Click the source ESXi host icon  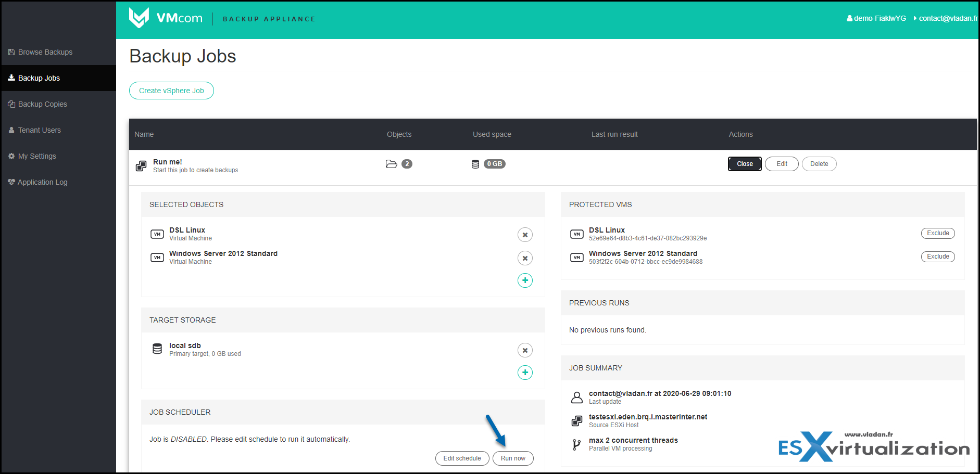tap(576, 421)
